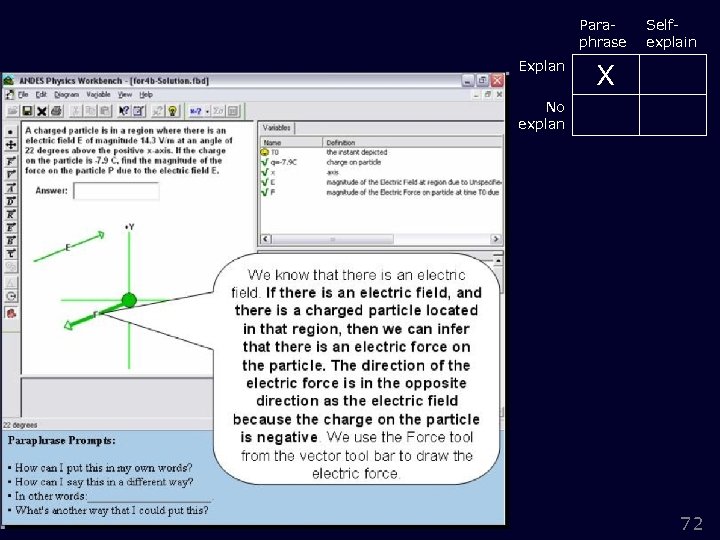Open the View menu
The height and width of the screenshot is (540, 720).
[125, 95]
